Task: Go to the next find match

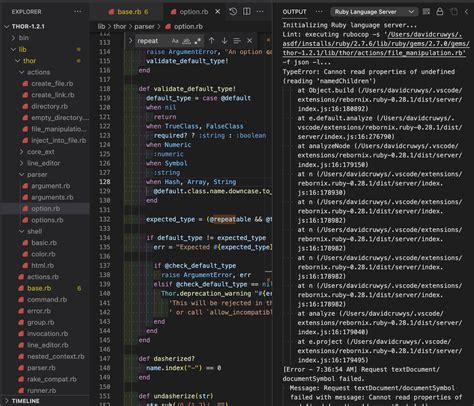Action: point(224,41)
